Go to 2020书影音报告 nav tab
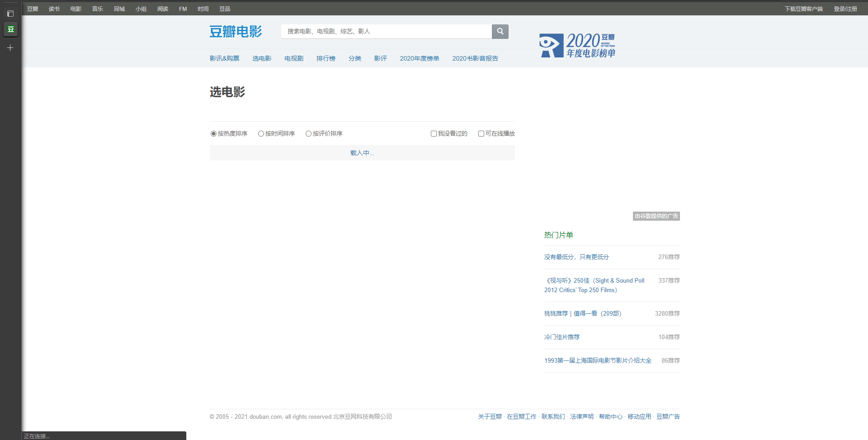868x440 pixels. (475, 58)
